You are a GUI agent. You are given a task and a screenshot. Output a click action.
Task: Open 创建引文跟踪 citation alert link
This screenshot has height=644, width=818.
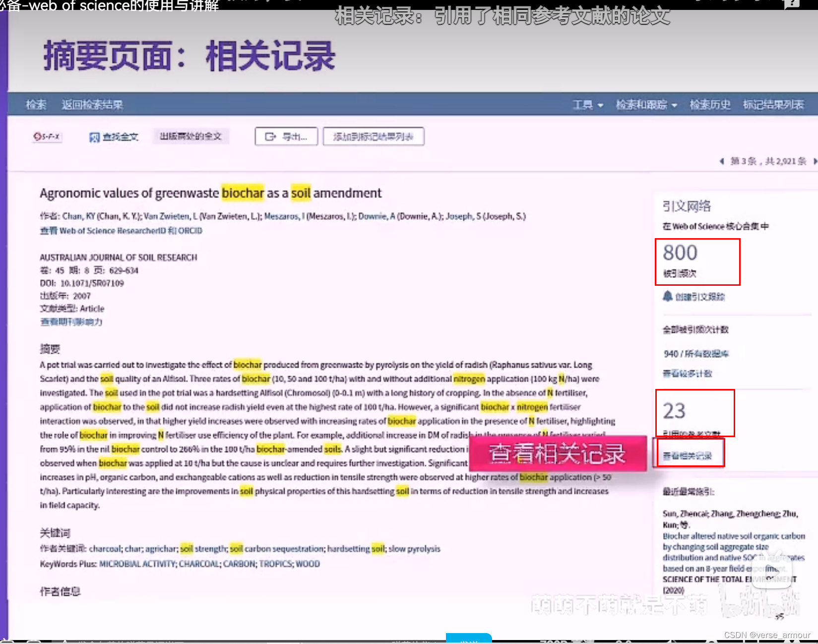[x=700, y=297]
